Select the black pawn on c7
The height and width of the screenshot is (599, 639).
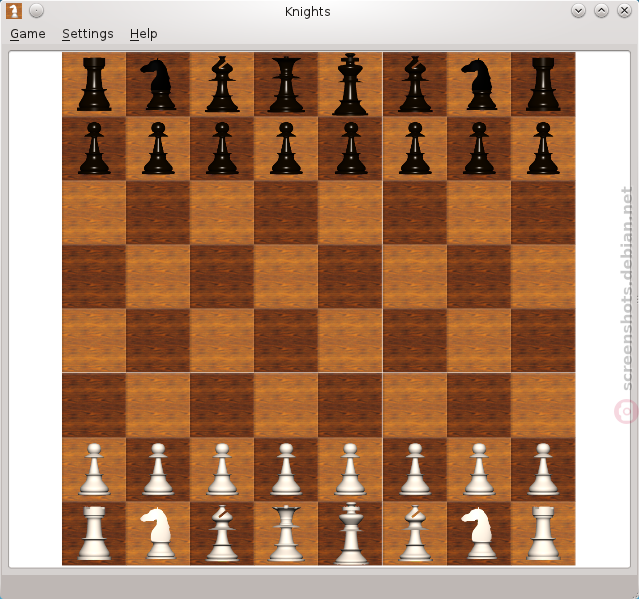click(x=222, y=148)
